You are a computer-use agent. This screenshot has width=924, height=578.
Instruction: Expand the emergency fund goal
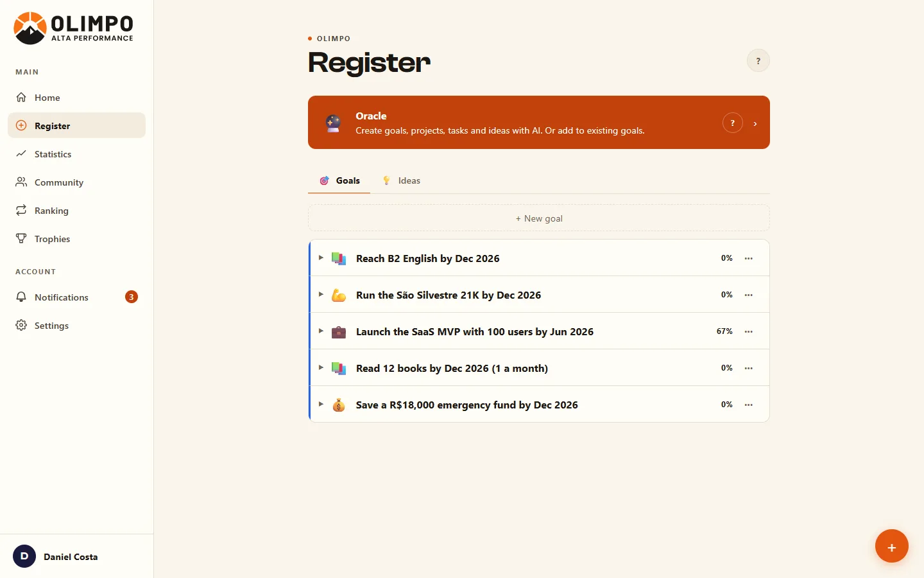[321, 404]
